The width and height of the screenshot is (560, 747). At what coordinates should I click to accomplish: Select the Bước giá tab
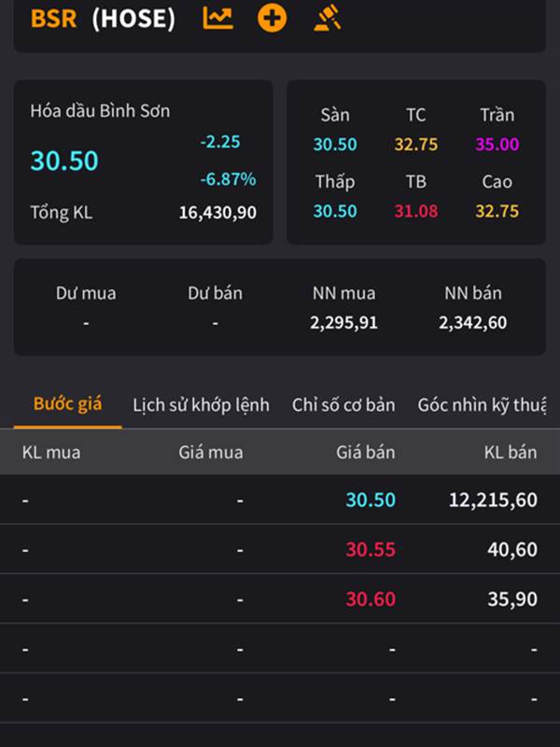tap(67, 404)
